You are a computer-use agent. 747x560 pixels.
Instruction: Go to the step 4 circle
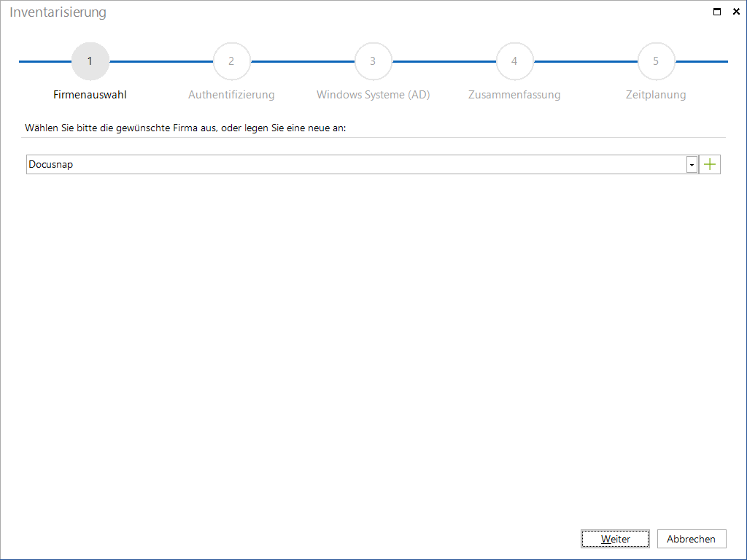pyautogui.click(x=514, y=61)
